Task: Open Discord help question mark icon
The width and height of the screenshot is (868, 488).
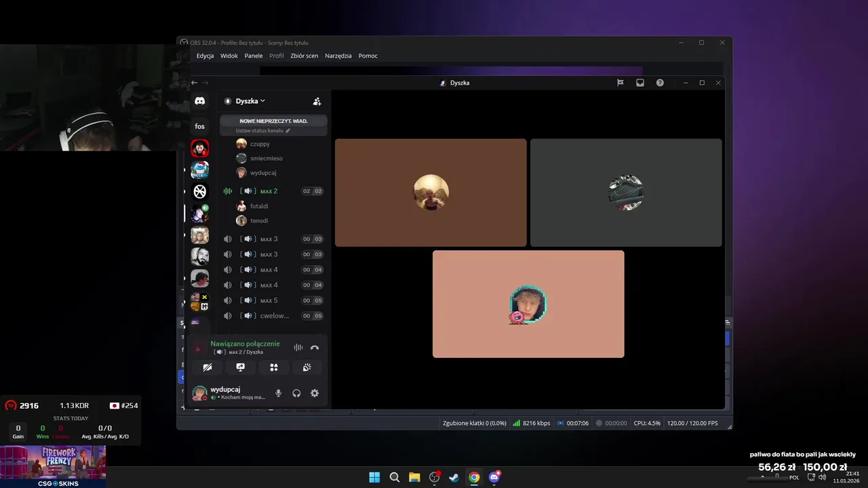Action: (660, 83)
